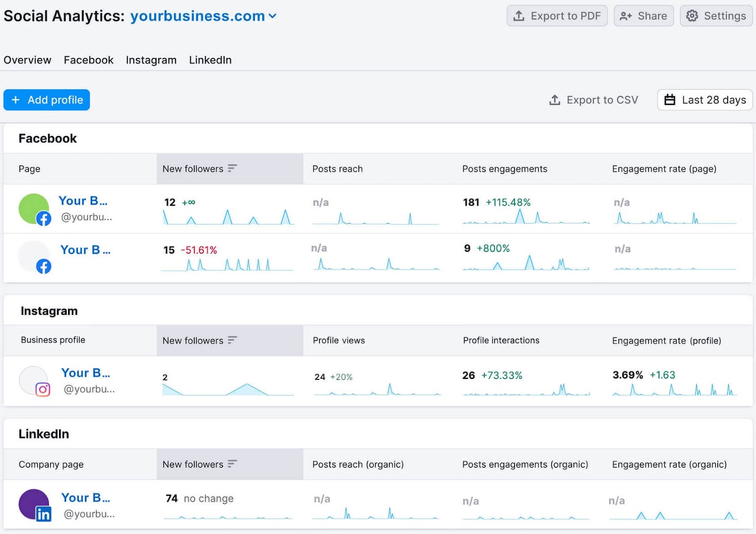Click the Add profile button
Image resolution: width=756 pixels, height=534 pixels.
click(x=46, y=100)
